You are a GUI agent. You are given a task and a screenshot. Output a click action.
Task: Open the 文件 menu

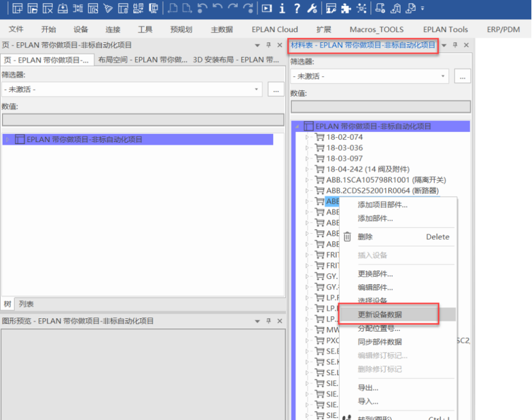click(x=16, y=29)
